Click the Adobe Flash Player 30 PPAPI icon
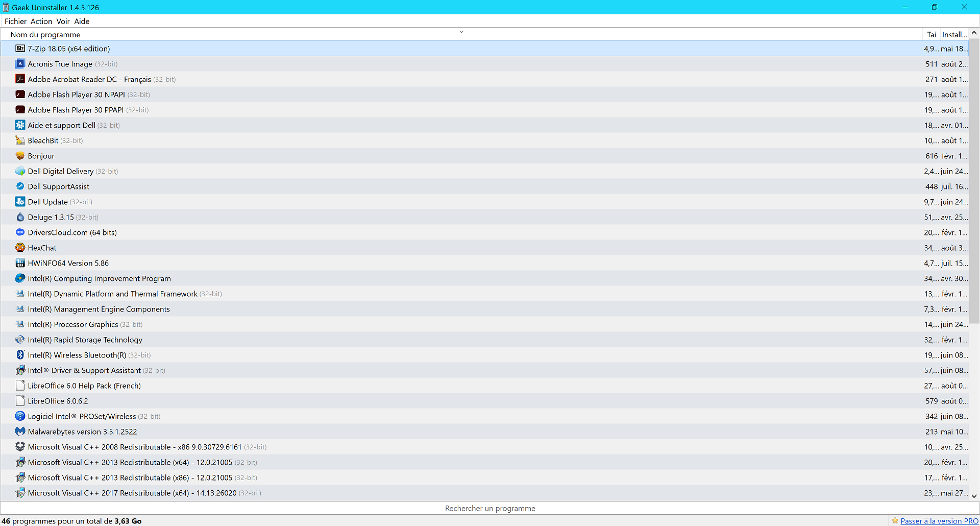The image size is (980, 526). point(20,110)
